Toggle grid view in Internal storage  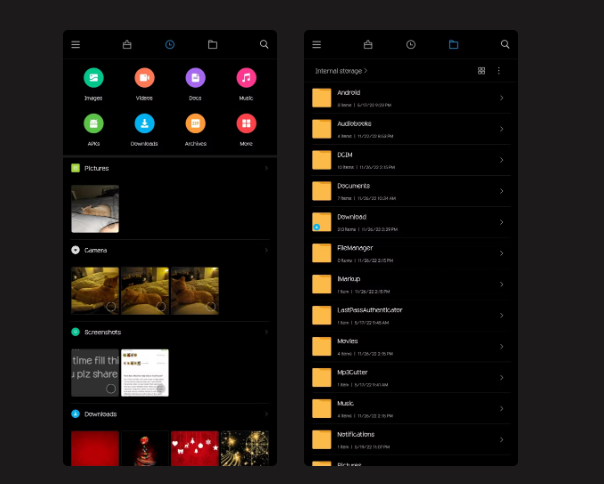pos(481,71)
